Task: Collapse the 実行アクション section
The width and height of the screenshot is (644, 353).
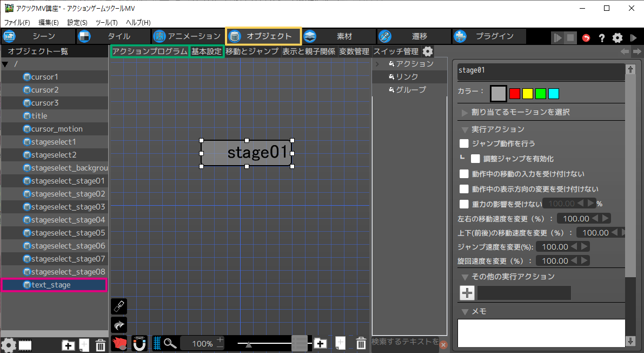Action: (x=464, y=129)
